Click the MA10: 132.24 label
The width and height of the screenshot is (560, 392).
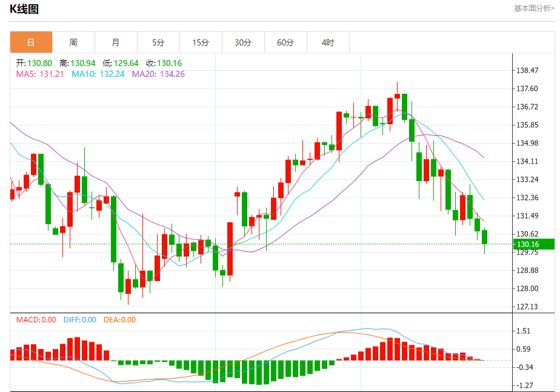click(x=98, y=75)
